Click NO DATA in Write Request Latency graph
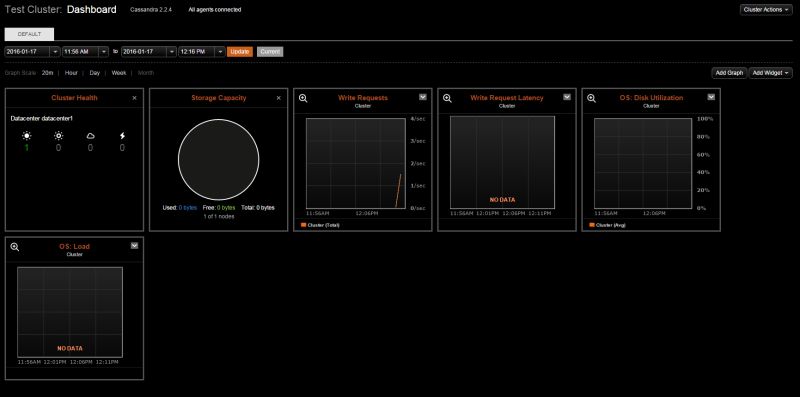This screenshot has width=800, height=397. click(503, 200)
